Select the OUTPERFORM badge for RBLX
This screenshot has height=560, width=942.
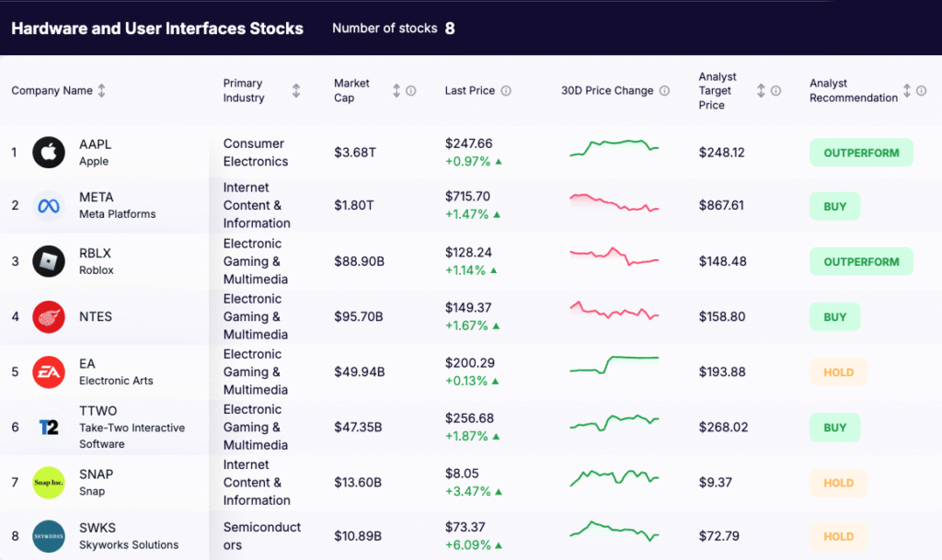pyautogui.click(x=861, y=261)
